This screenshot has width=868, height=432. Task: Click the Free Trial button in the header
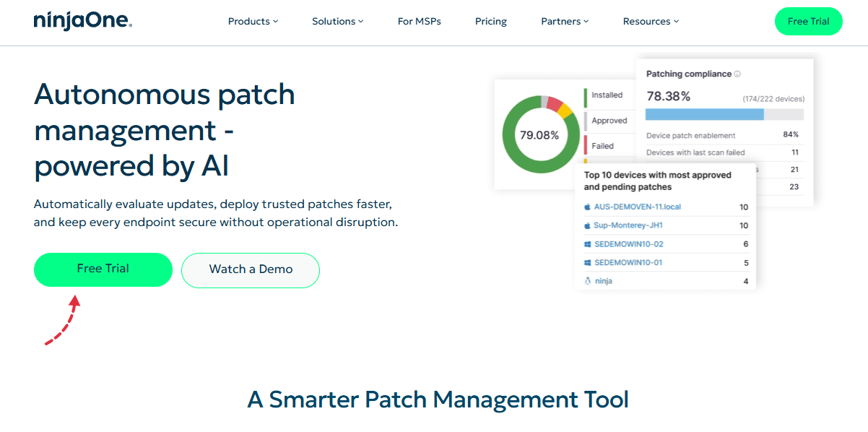[x=809, y=22]
